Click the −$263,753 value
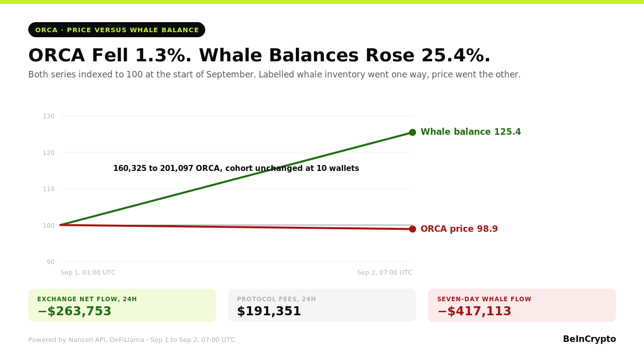This screenshot has height=352, width=644. point(74,312)
